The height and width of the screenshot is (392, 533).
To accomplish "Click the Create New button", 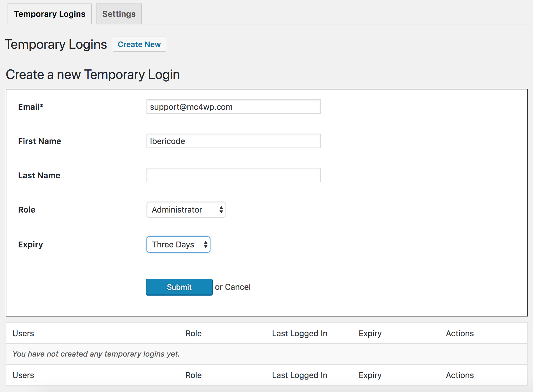I will [x=139, y=44].
